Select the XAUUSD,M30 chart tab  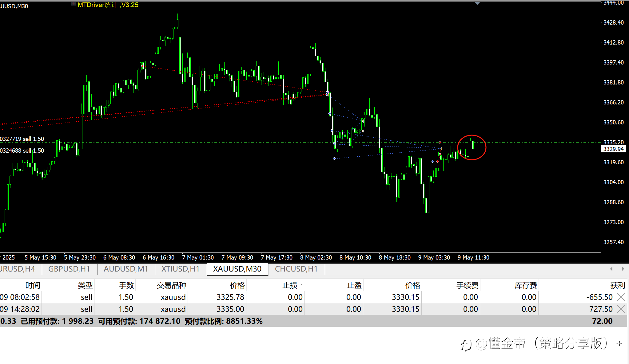(237, 269)
